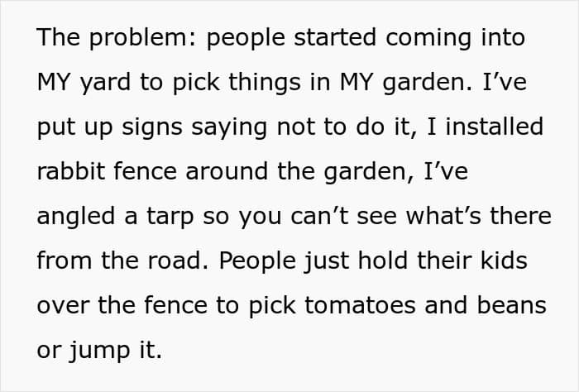This screenshot has height=392, width=579.
Task: Select the word "tomatoes"
Action: (360, 306)
